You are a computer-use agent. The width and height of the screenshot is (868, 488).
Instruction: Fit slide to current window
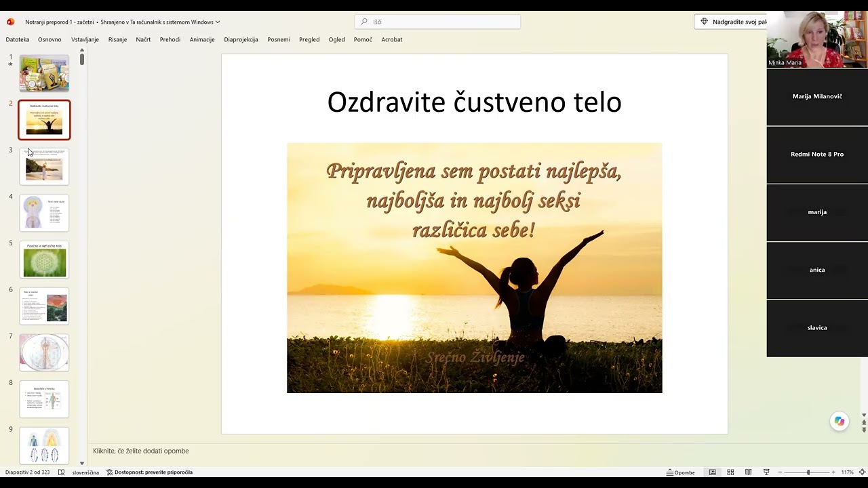click(863, 472)
